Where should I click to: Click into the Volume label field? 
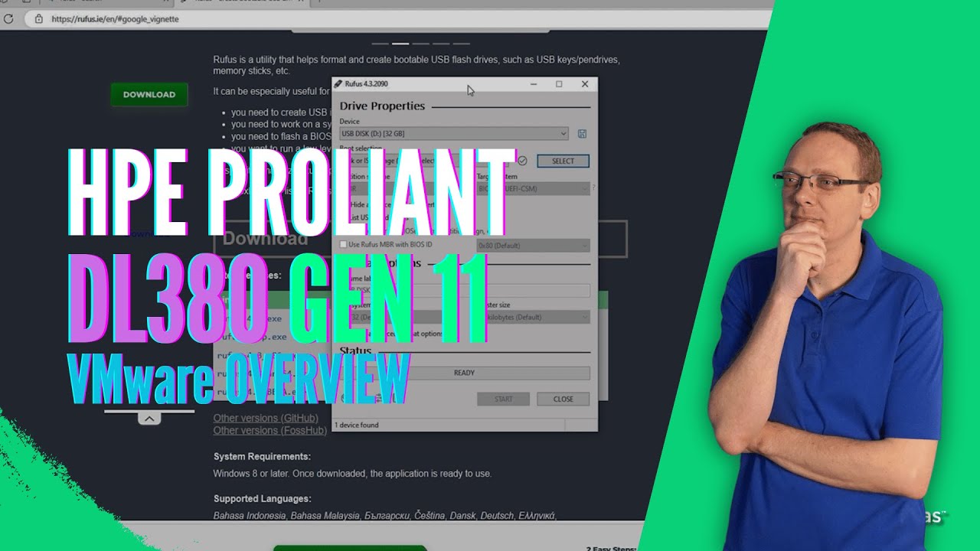(x=465, y=291)
